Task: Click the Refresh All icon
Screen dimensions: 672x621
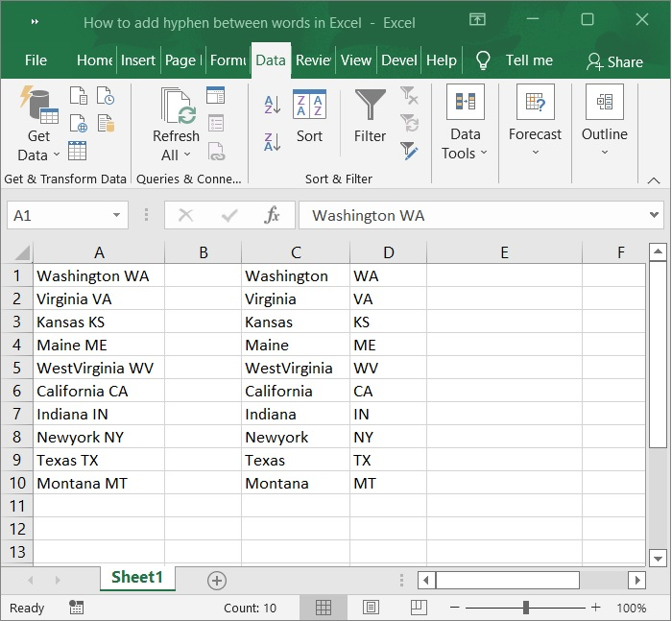Action: point(177,125)
